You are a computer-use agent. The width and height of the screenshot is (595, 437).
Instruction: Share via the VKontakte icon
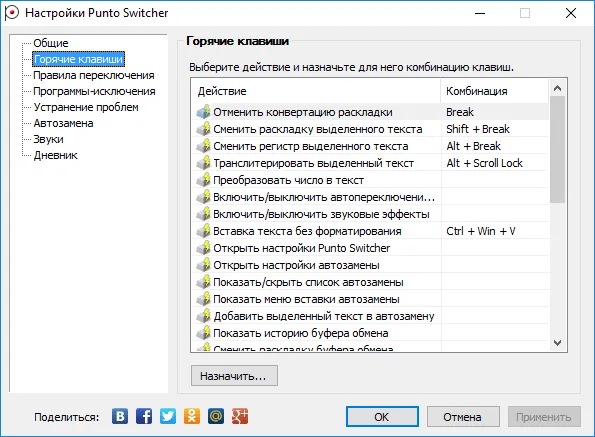pos(120,417)
